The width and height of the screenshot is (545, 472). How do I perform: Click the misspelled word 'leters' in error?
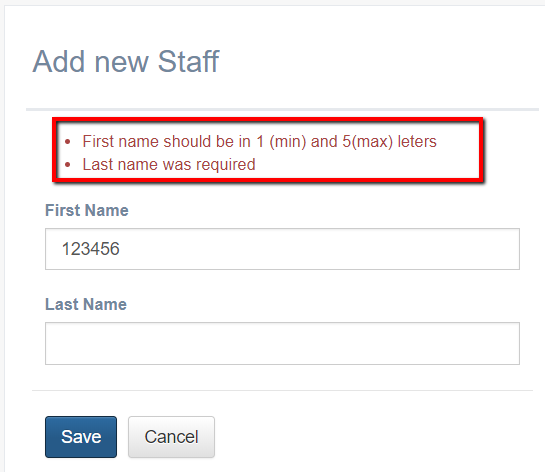point(417,141)
